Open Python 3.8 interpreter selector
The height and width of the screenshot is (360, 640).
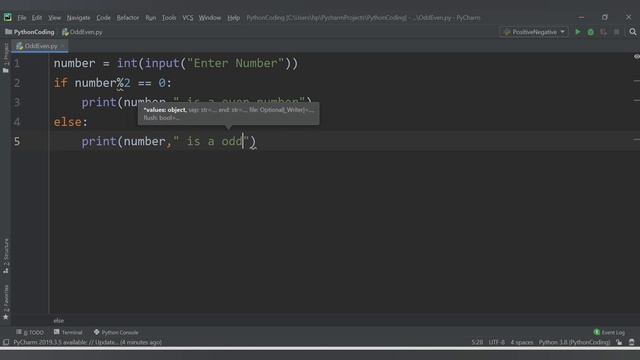click(574, 342)
